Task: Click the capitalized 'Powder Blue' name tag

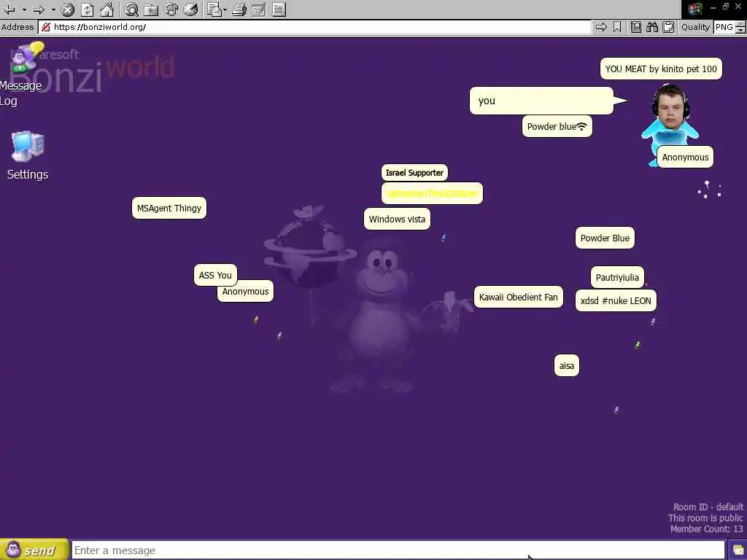Action: tap(605, 238)
